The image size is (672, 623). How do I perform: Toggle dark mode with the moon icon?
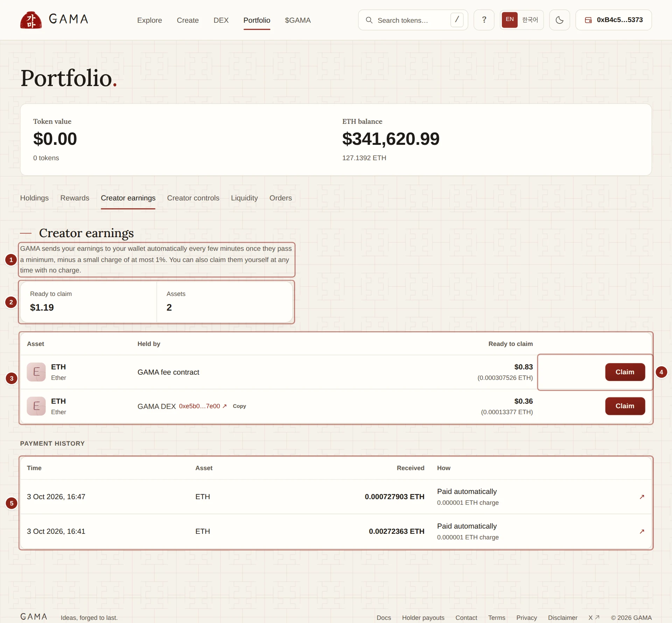[559, 20]
